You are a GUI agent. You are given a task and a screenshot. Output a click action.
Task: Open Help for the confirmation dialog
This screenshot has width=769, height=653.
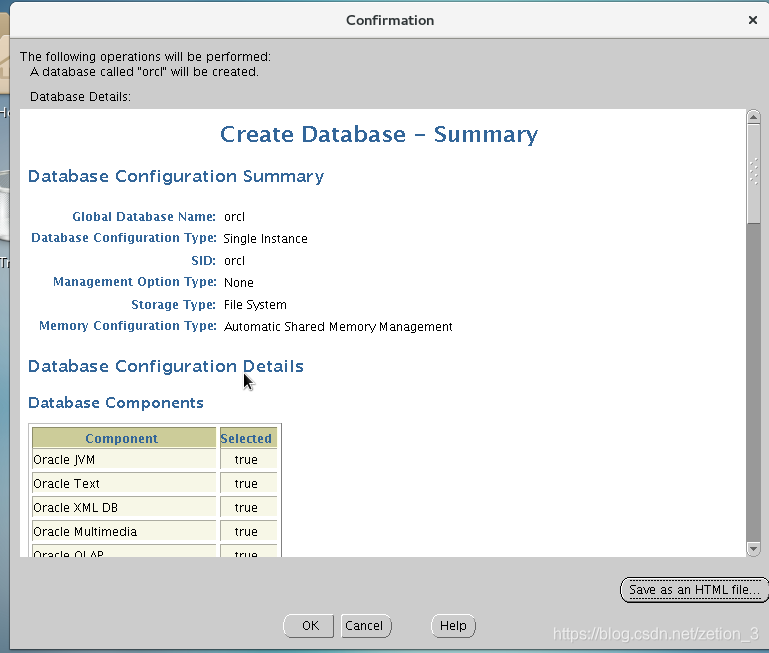453,626
